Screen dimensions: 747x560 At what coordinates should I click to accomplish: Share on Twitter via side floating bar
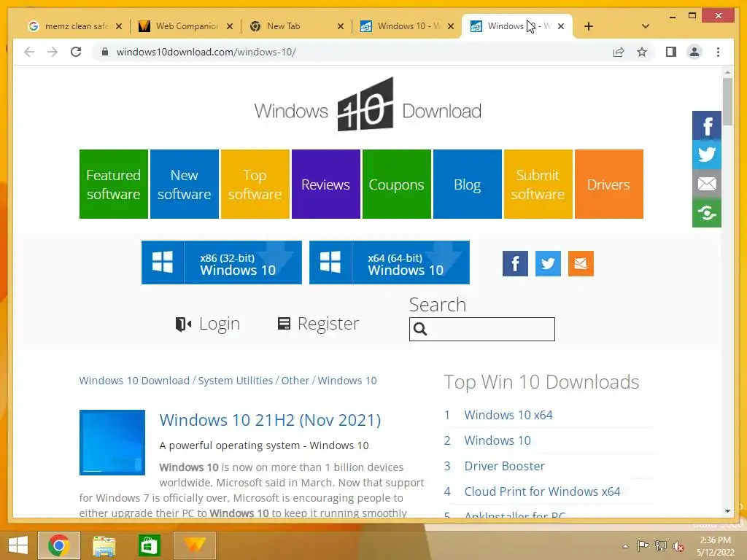706,155
